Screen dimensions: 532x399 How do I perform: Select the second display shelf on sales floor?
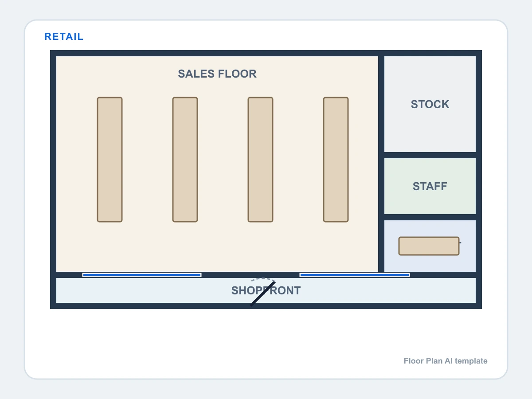tap(185, 160)
